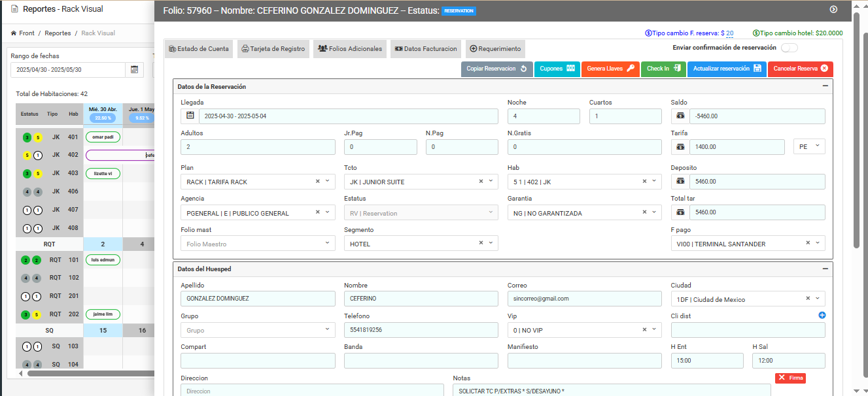868x396 pixels.
Task: Click the Cupones button
Action: (x=557, y=69)
